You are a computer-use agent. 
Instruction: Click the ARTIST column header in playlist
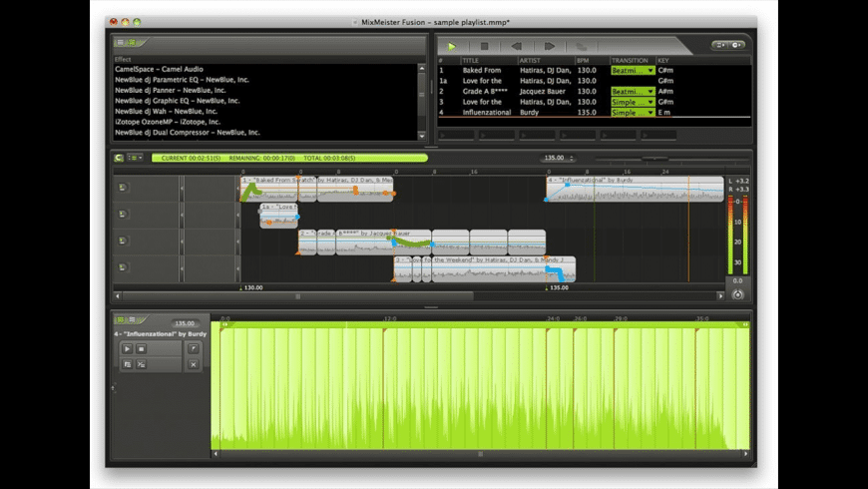pyautogui.click(x=532, y=60)
